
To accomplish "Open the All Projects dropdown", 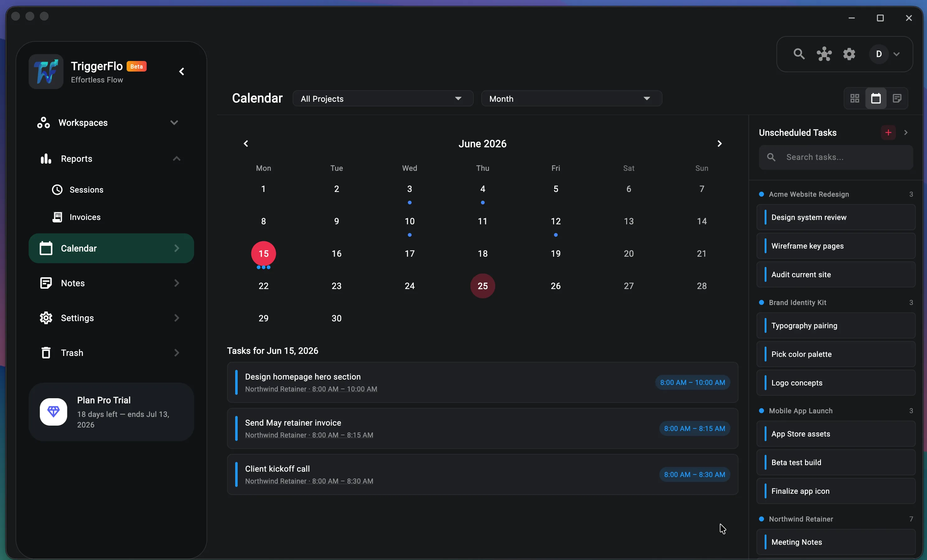I will coord(383,99).
